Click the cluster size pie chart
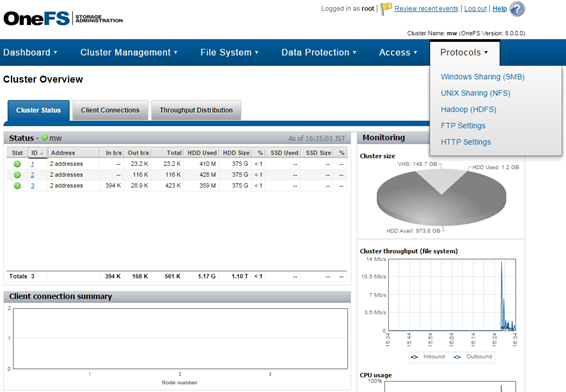The image size is (566, 392). coord(441,198)
